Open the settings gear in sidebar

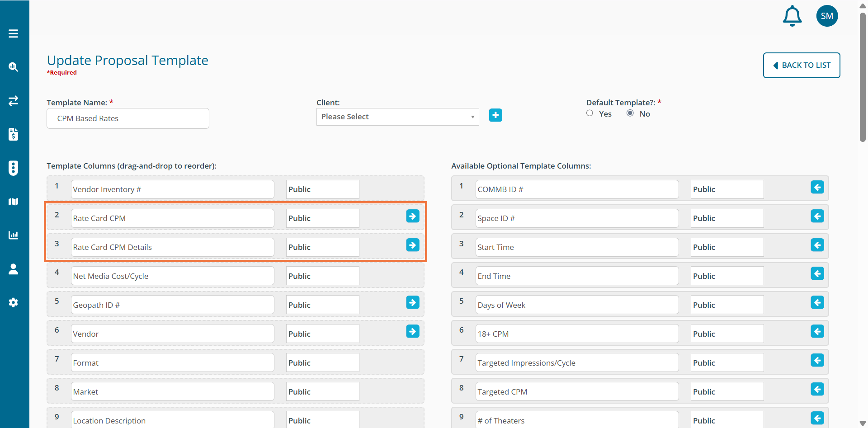(x=13, y=302)
